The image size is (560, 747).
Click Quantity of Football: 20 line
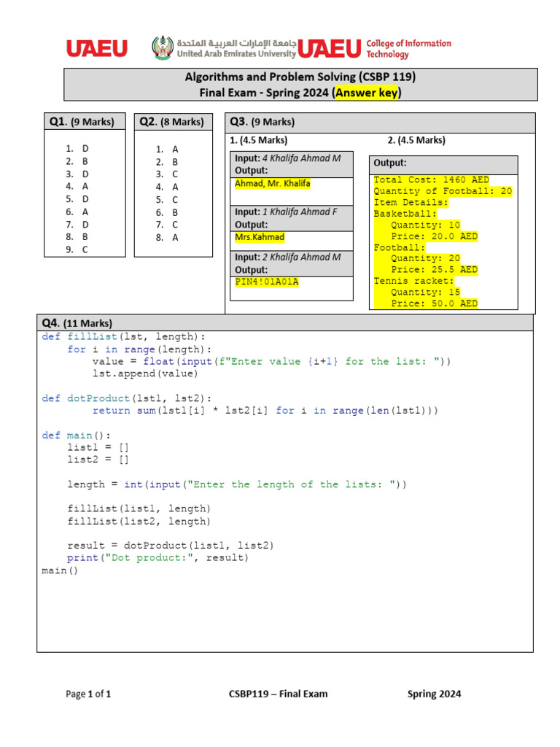pyautogui.click(x=443, y=191)
